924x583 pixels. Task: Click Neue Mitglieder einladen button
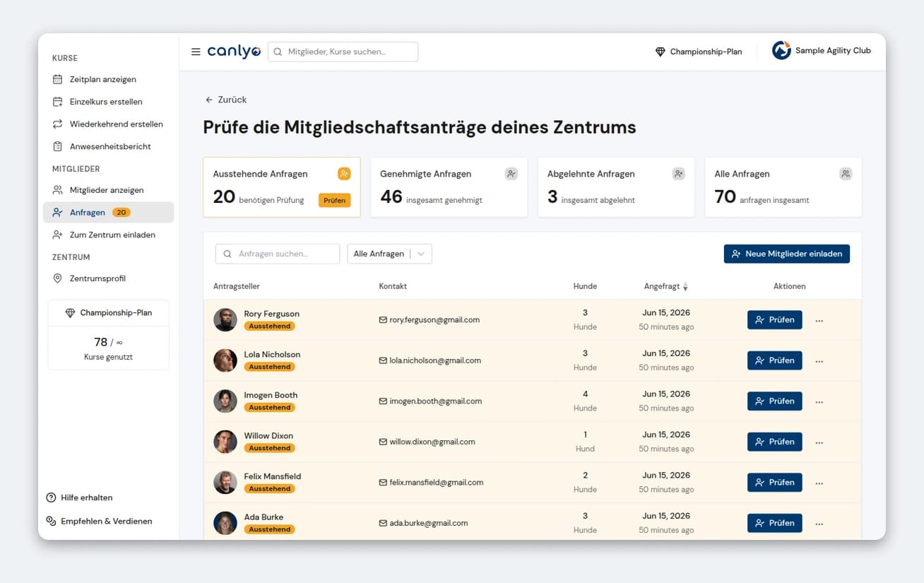click(787, 254)
